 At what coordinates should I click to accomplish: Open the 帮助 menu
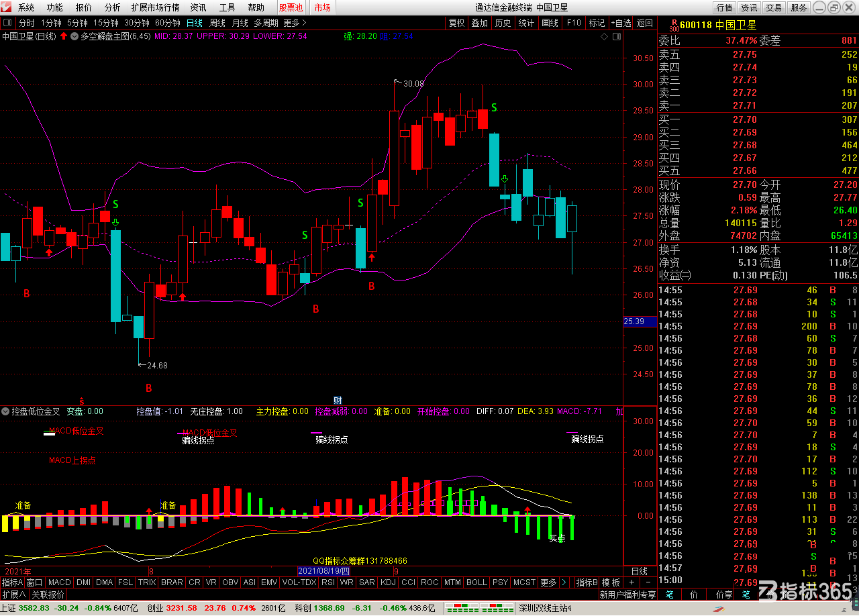256,7
